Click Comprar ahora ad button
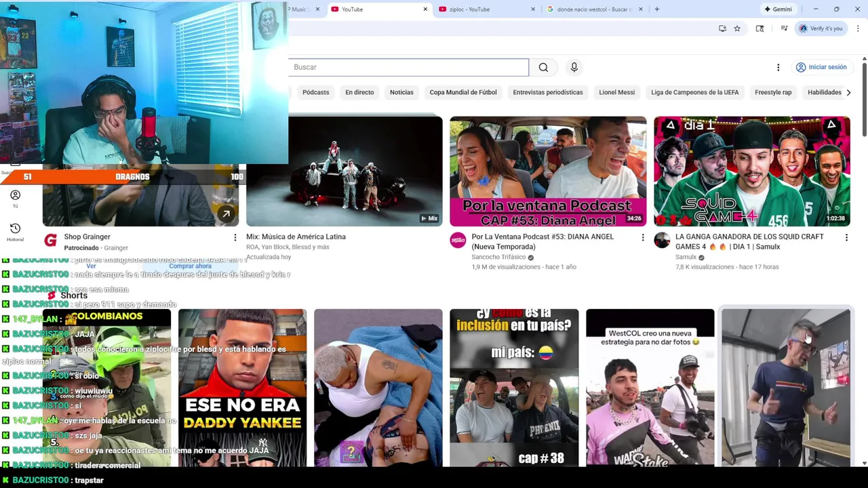The height and width of the screenshot is (488, 868). pos(191,266)
